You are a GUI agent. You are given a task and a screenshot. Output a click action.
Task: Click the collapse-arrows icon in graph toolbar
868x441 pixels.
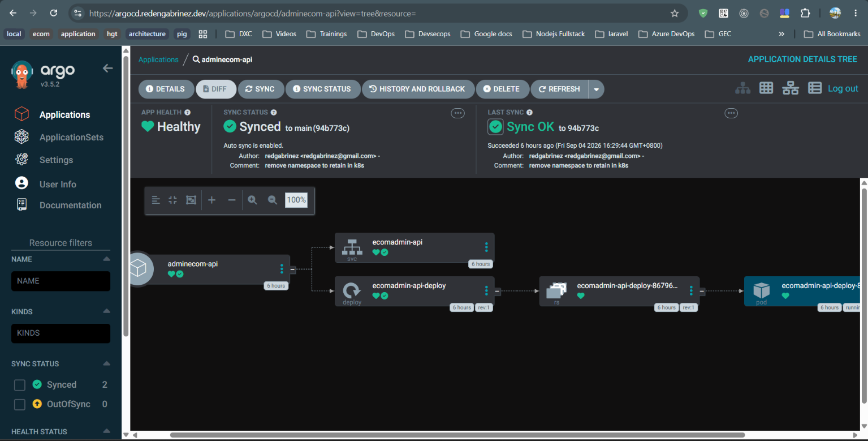click(x=173, y=200)
